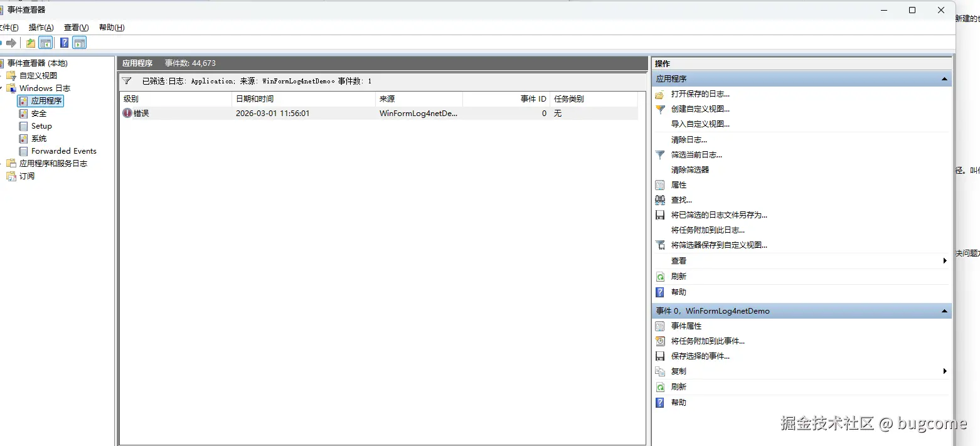Click the properties icon next to 属性
The height and width of the screenshot is (446, 980).
pyautogui.click(x=659, y=185)
